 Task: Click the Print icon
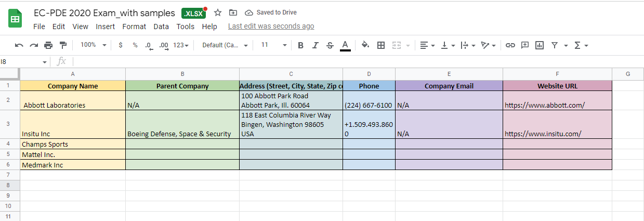tap(48, 45)
